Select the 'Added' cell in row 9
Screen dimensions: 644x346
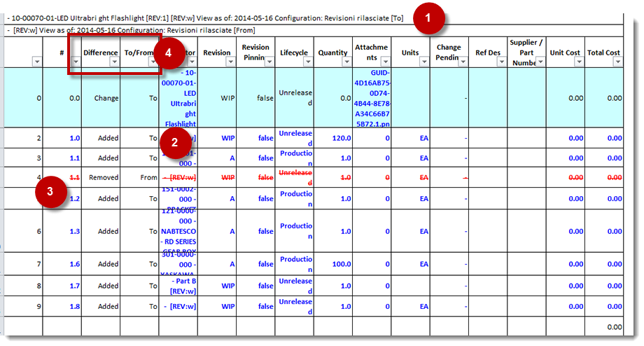click(x=101, y=307)
